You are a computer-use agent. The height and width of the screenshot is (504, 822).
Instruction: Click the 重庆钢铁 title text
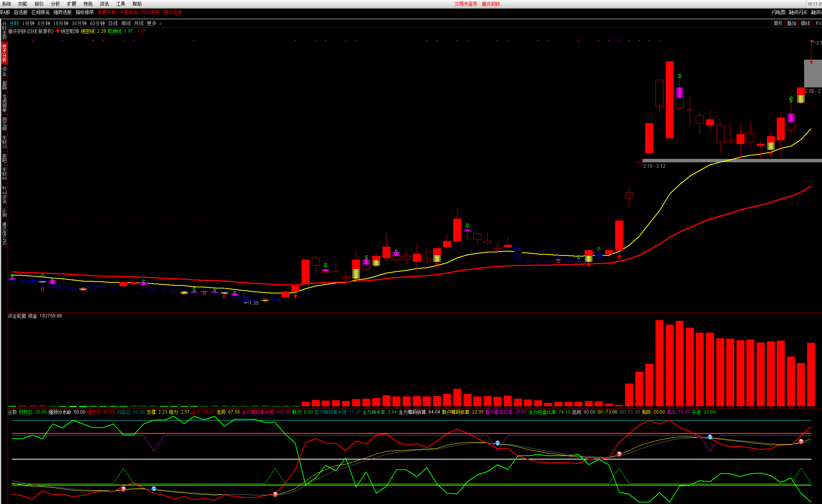point(491,4)
